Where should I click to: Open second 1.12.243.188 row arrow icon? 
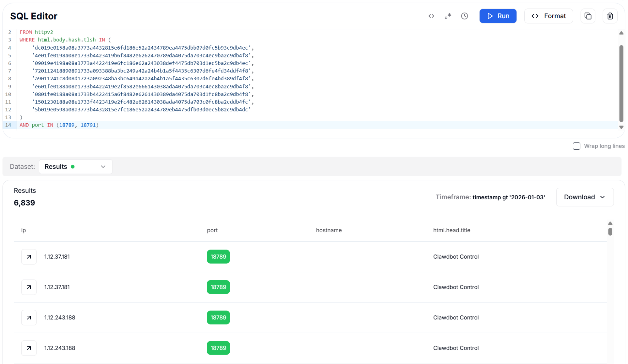tap(29, 348)
